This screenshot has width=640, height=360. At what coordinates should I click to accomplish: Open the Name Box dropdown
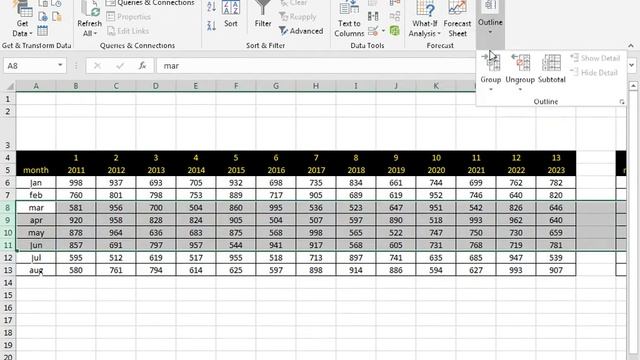pyautogui.click(x=60, y=65)
